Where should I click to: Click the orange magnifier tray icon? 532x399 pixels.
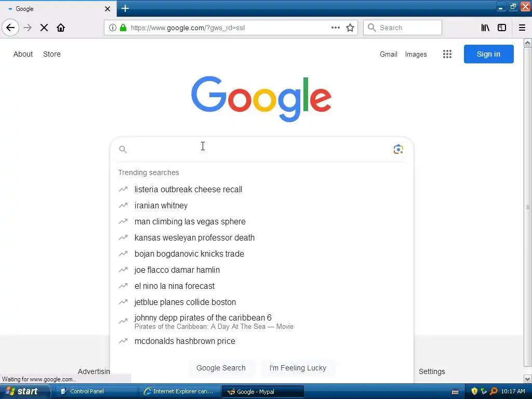tap(494, 391)
